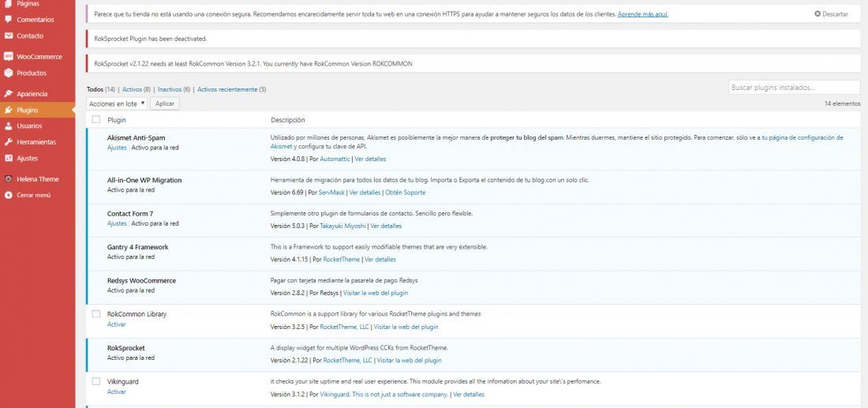
Task: Click the Páginas sidebar icon
Action: click(8, 3)
